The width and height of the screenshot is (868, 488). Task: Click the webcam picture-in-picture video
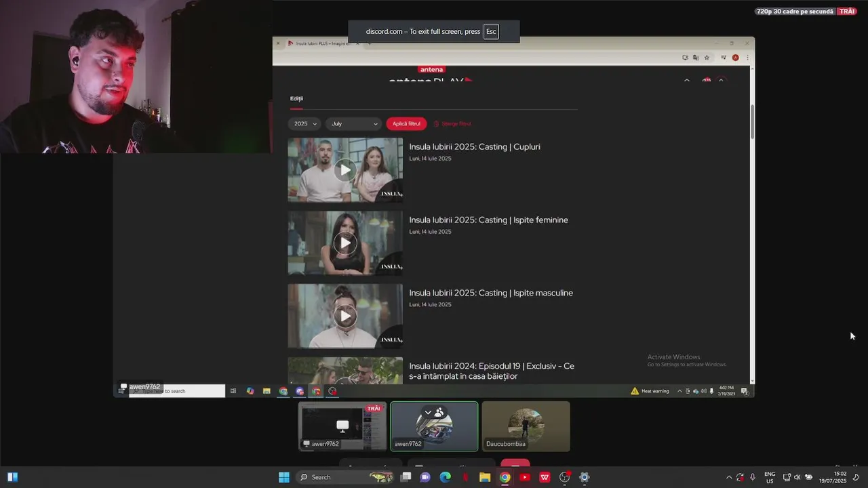(136, 77)
